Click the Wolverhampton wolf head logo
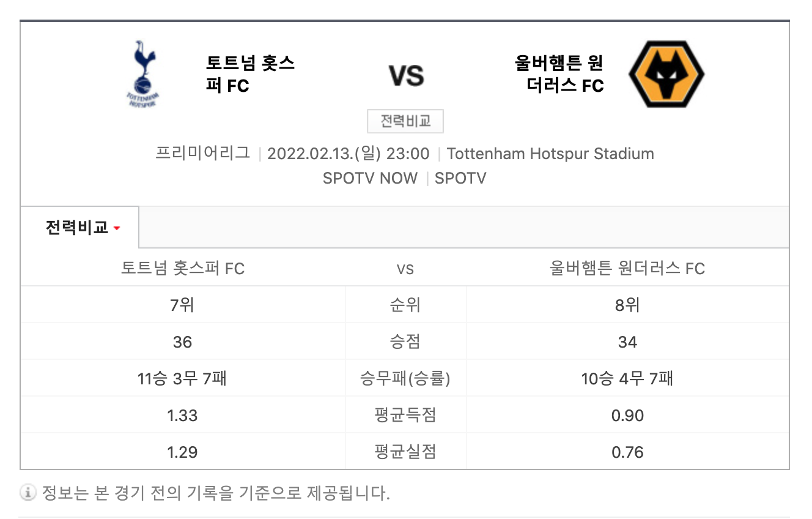 click(666, 74)
